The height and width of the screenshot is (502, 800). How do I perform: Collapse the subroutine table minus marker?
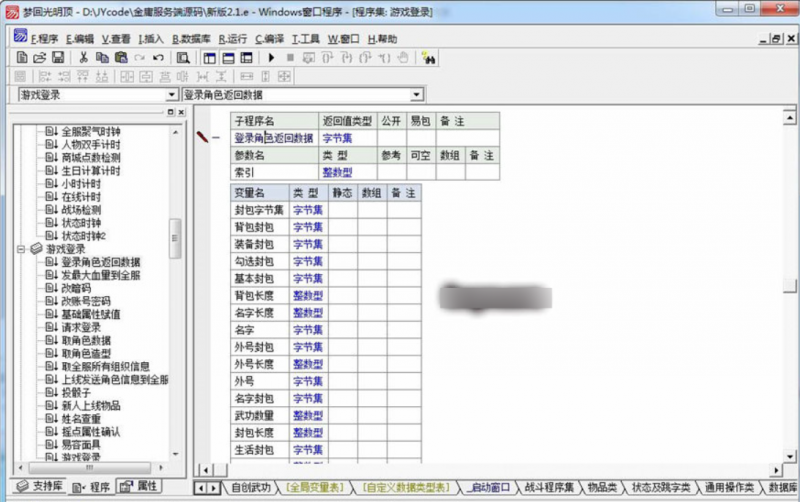[x=216, y=137]
